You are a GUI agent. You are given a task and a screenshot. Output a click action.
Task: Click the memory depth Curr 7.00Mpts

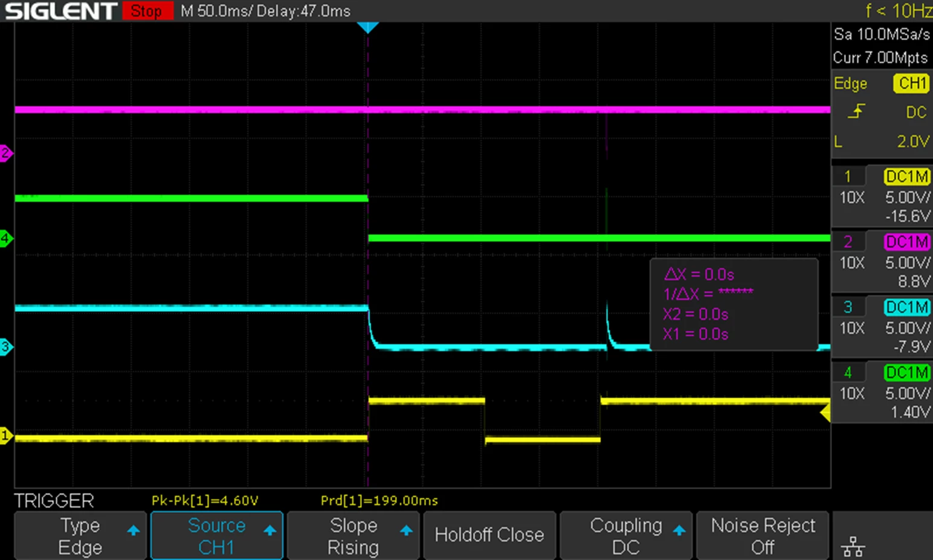coord(880,58)
